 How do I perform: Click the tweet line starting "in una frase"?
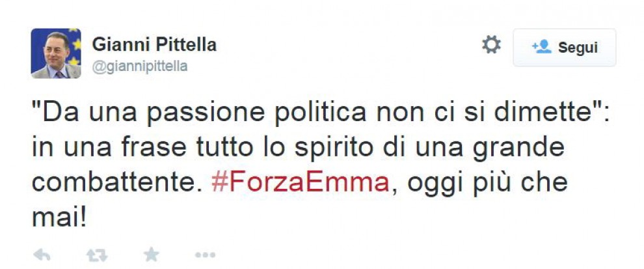click(298, 149)
